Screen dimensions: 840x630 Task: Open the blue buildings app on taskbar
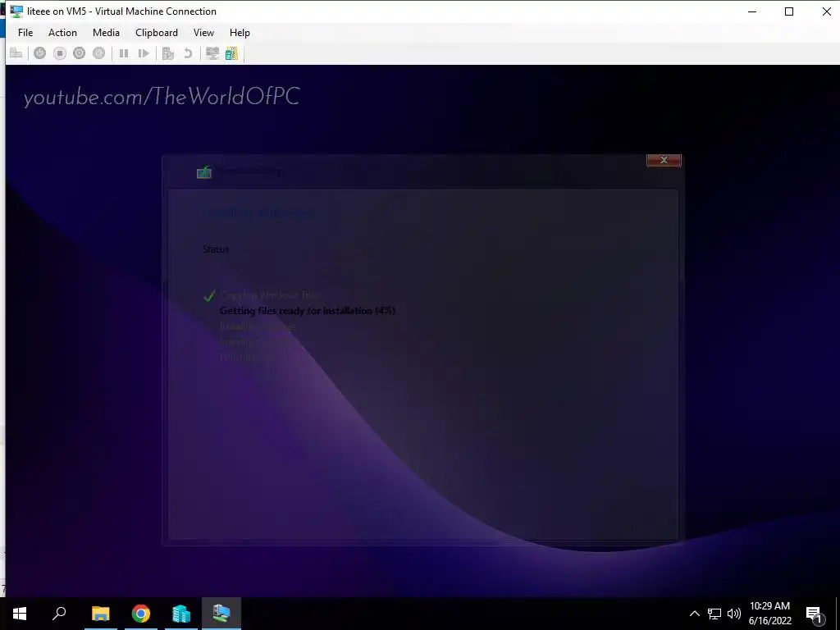click(x=181, y=614)
